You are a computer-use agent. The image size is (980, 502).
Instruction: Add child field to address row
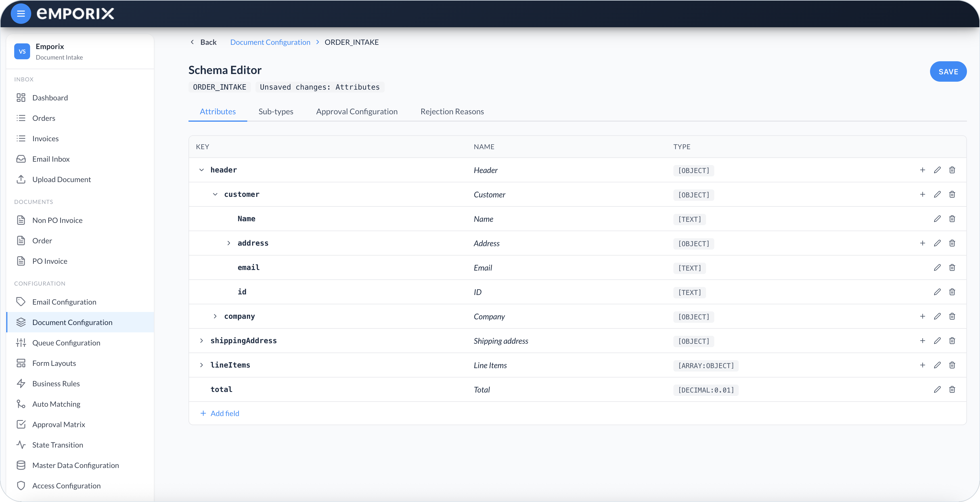click(x=923, y=243)
